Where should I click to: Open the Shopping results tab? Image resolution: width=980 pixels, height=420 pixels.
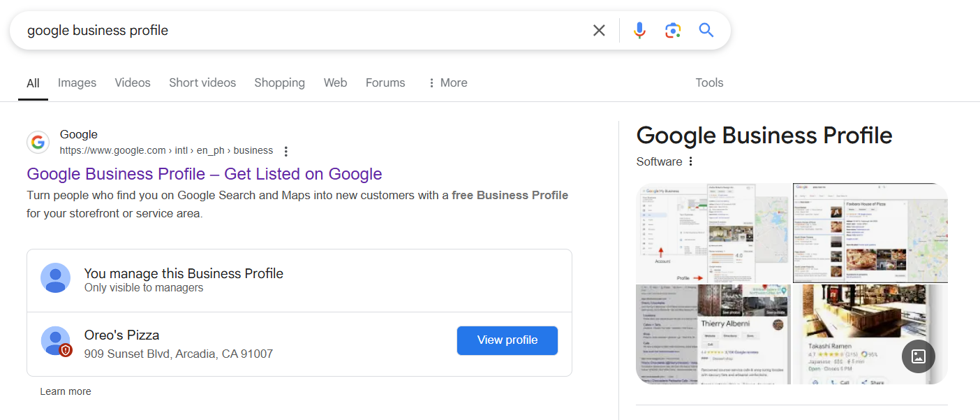(x=279, y=82)
